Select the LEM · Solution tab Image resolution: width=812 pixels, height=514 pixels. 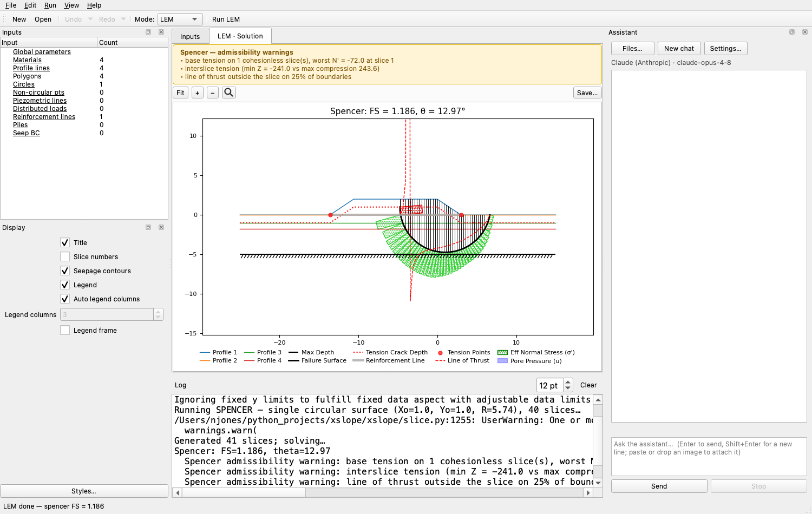[240, 36]
